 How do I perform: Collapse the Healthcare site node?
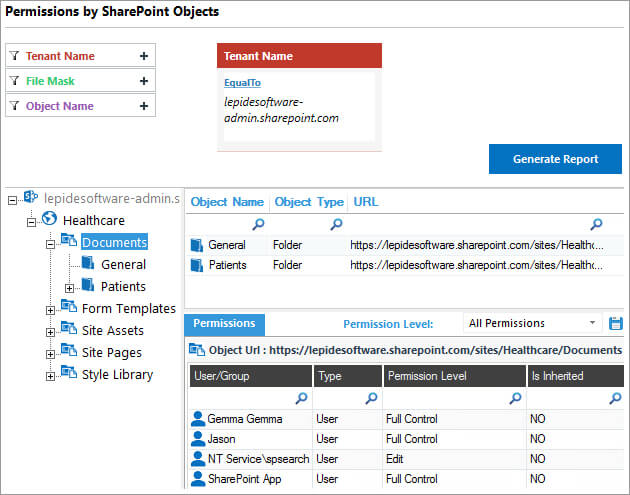click(x=31, y=222)
